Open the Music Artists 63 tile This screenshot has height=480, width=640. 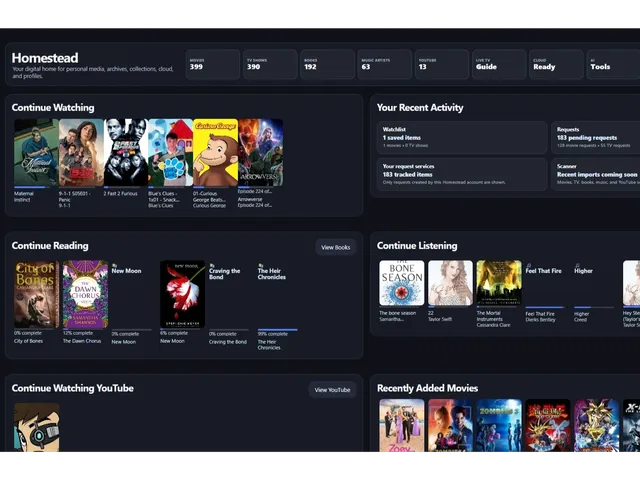pos(384,64)
